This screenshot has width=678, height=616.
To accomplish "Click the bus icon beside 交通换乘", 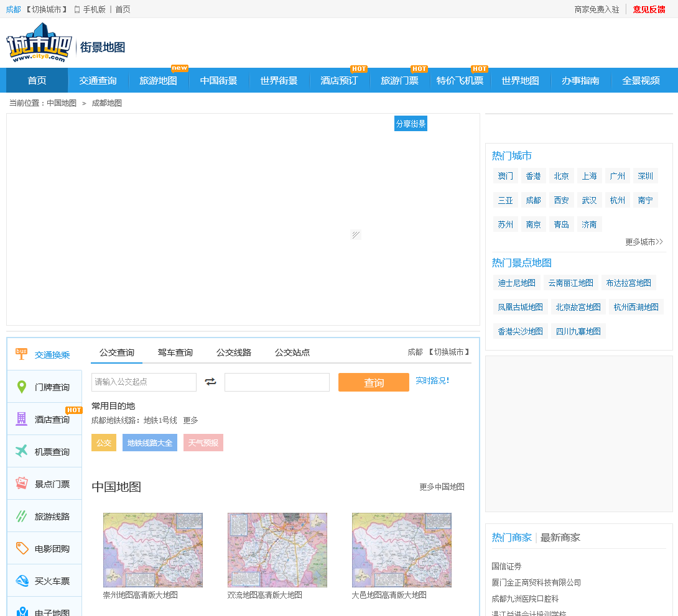I will point(21,354).
